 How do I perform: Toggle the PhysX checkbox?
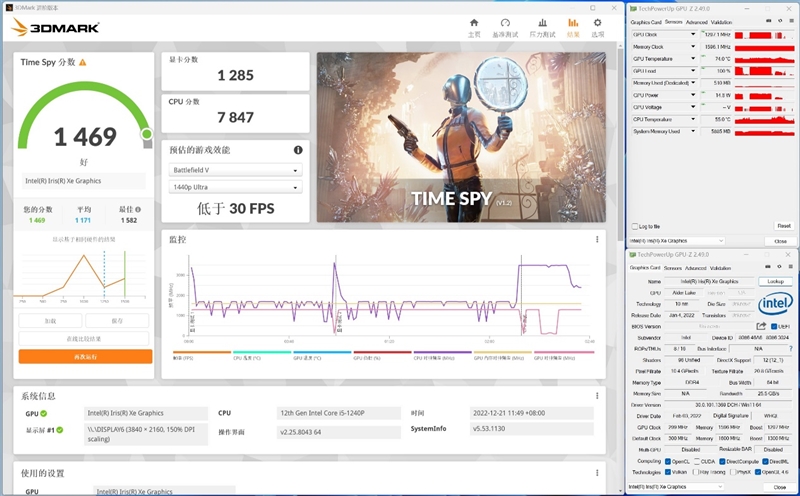(733, 472)
